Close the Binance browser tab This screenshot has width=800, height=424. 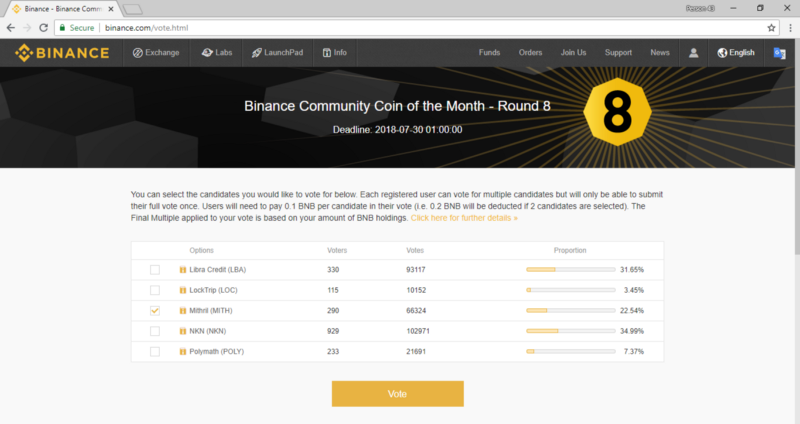tap(111, 9)
